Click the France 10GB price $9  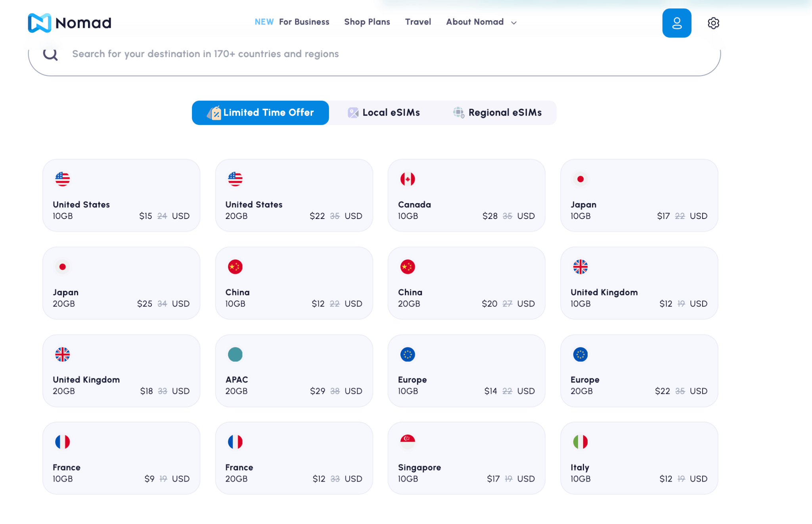click(x=149, y=479)
